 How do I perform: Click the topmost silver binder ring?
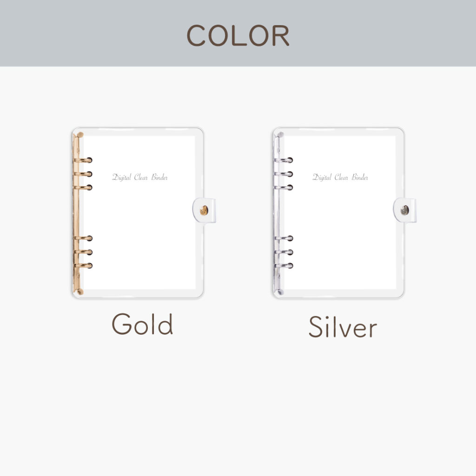click(284, 160)
